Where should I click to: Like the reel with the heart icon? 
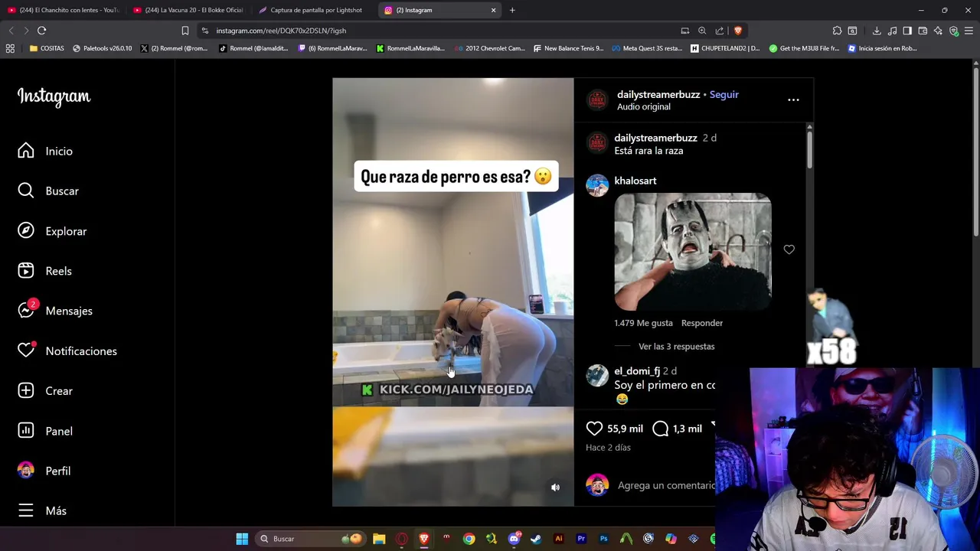(x=594, y=429)
